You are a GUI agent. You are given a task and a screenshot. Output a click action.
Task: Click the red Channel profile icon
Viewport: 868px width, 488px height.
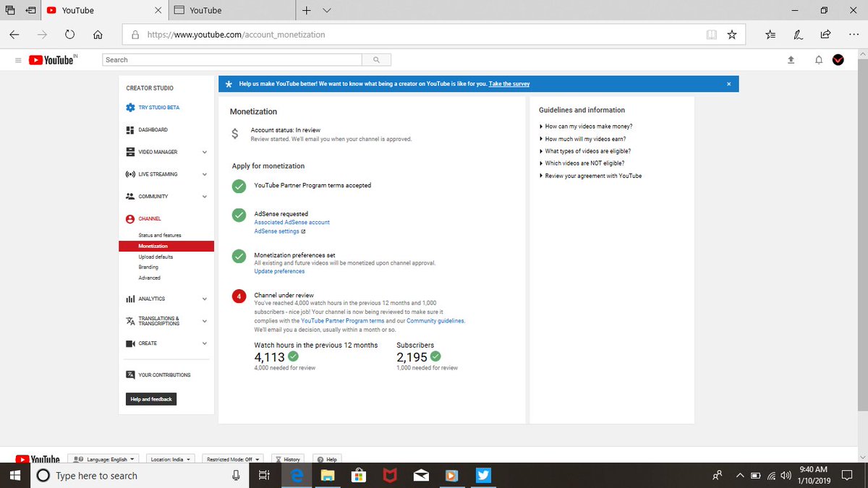click(x=130, y=218)
